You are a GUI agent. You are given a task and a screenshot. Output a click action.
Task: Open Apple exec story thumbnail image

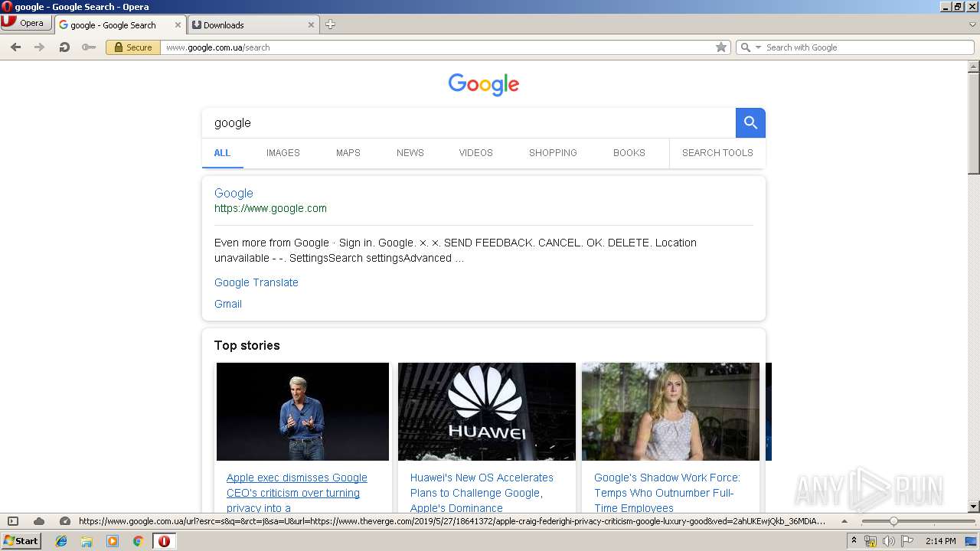pos(302,412)
